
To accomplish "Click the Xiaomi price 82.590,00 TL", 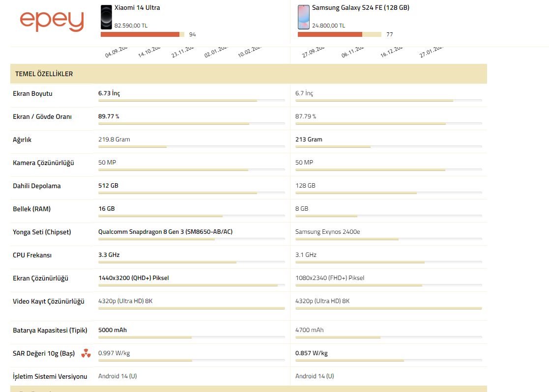I will pyautogui.click(x=131, y=26).
